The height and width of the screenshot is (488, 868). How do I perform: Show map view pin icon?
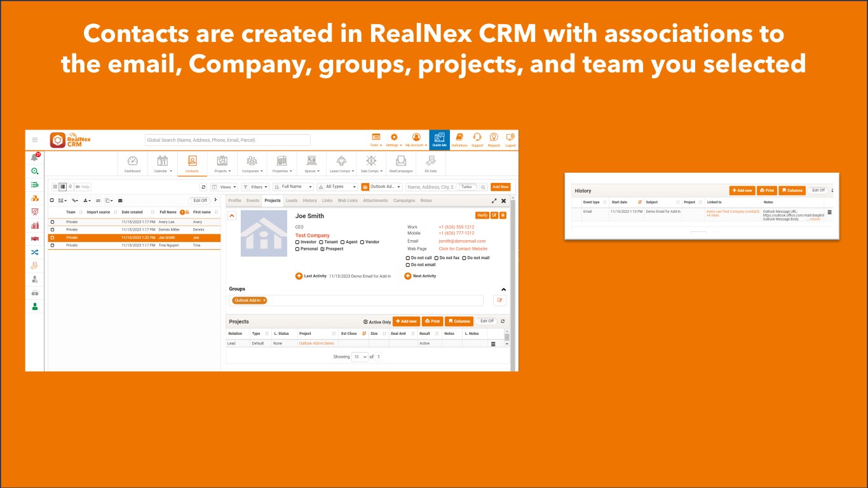pyautogui.click(x=70, y=187)
